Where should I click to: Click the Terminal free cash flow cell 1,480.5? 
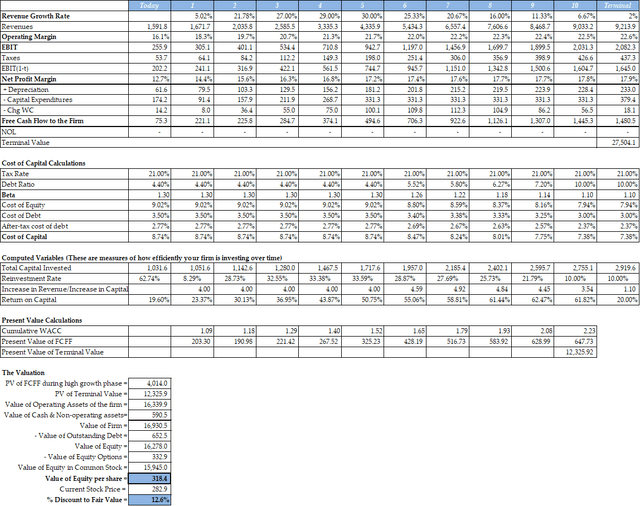[x=618, y=121]
